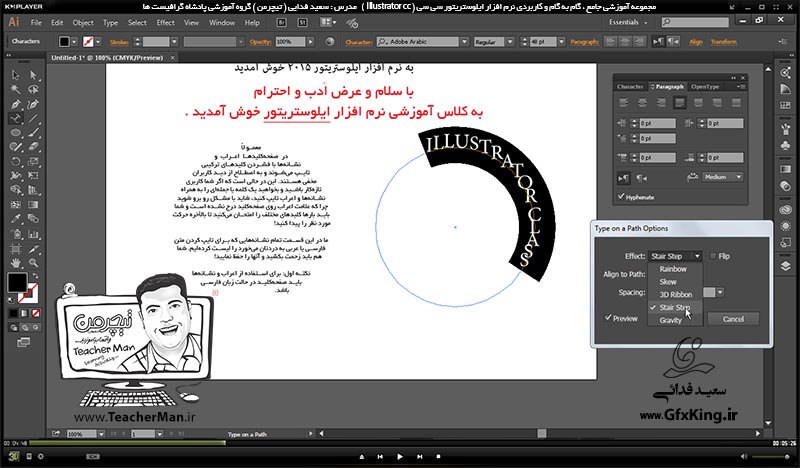This screenshot has width=800, height=468.
Task: Swap fill and stroke colors arrow
Action: tap(35, 276)
